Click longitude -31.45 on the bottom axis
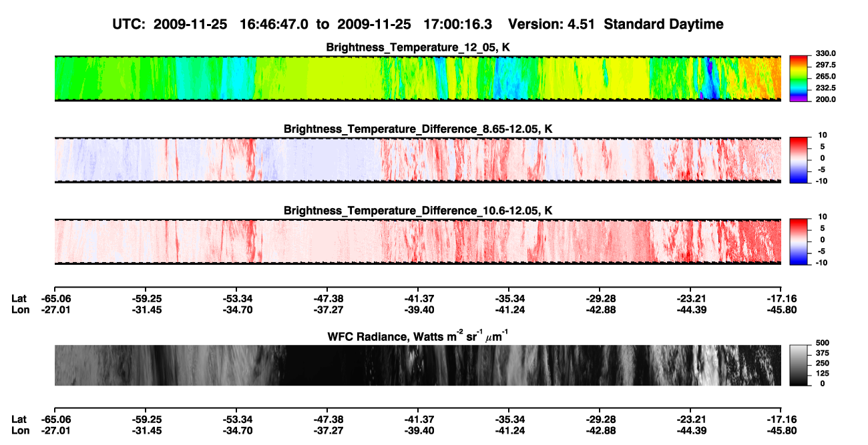The image size is (868, 445). [147, 431]
